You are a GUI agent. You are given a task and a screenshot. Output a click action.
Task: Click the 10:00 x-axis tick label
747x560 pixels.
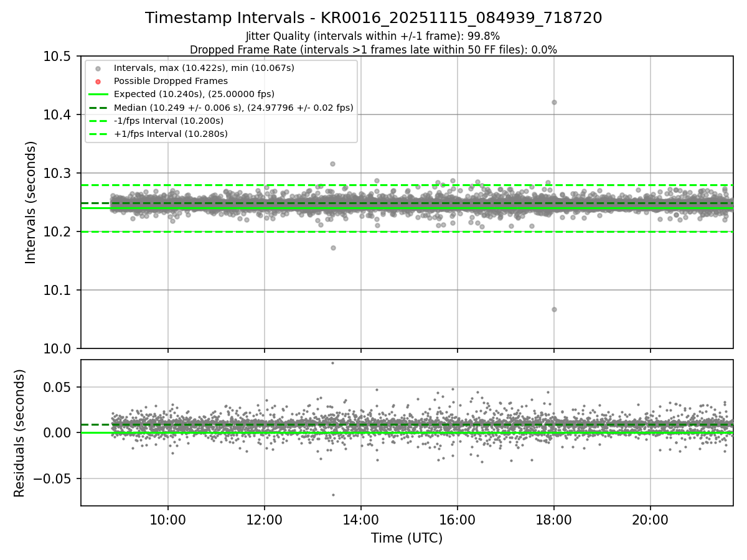pyautogui.click(x=167, y=519)
